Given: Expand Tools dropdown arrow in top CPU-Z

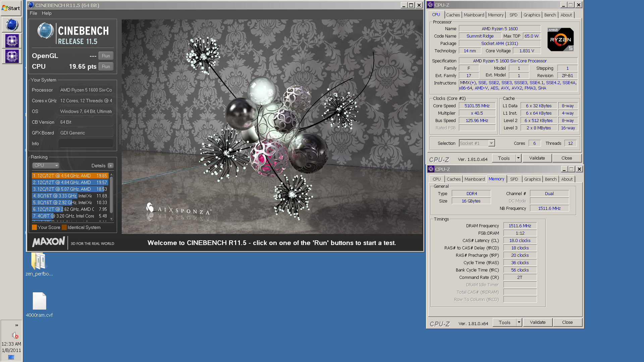Looking at the screenshot, I should point(518,158).
